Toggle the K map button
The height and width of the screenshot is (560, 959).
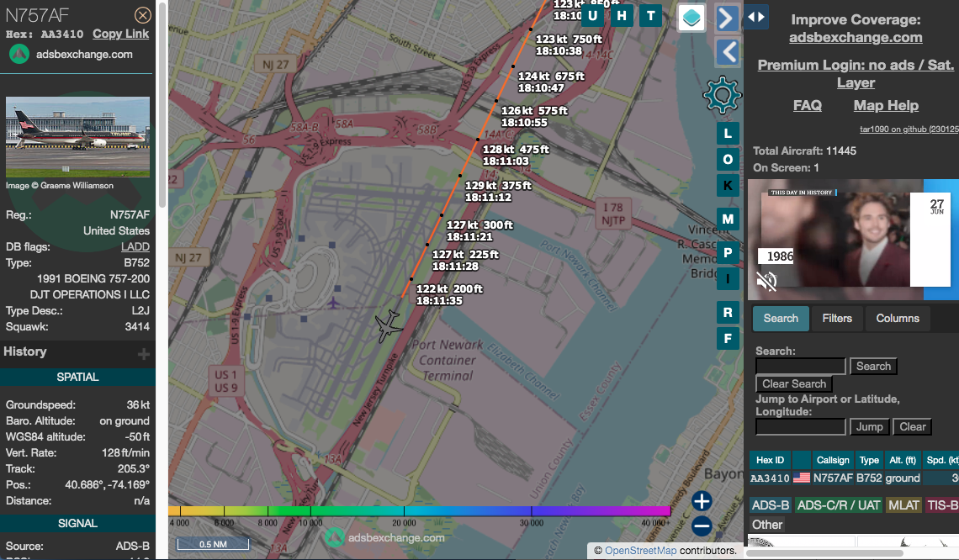[x=728, y=186]
